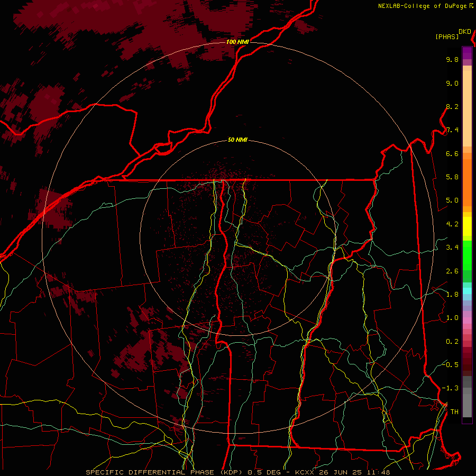The image size is (476, 476).
Task: Click the 26 JUN 25 date in the caption
Action: pyautogui.click(x=341, y=472)
